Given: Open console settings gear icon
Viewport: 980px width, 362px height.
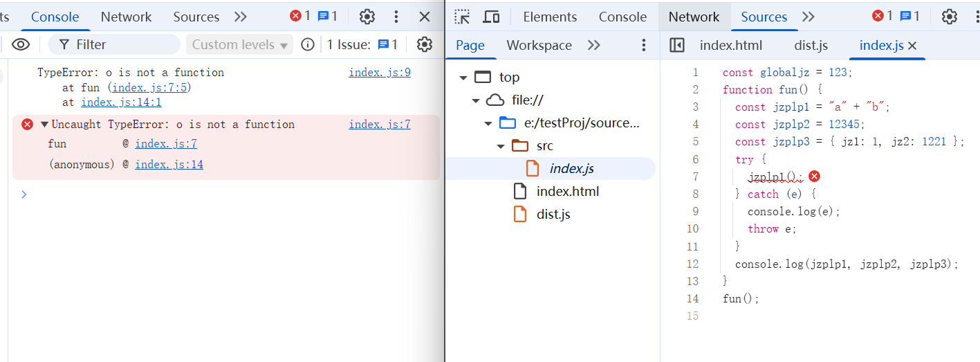Looking at the screenshot, I should (424, 45).
